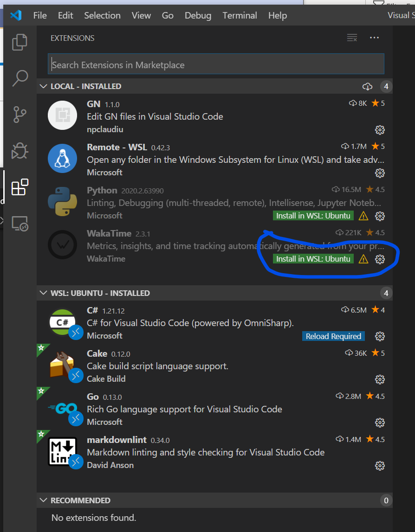
Task: Select the Source Control icon
Action: (19, 115)
